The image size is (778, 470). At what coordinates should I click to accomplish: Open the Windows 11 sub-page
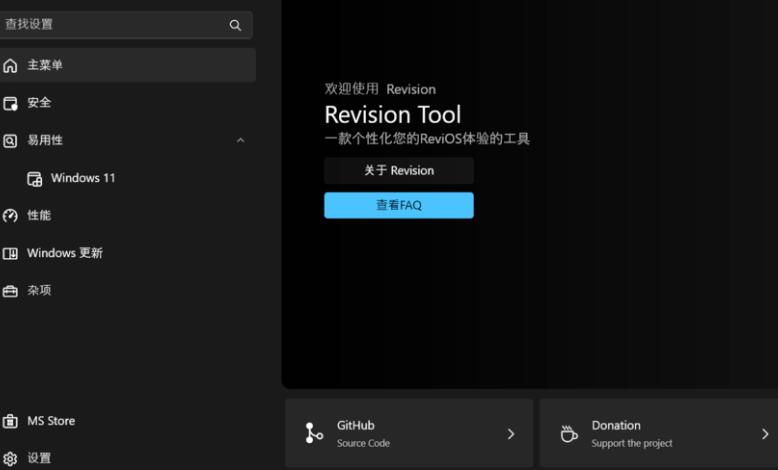click(x=128, y=178)
